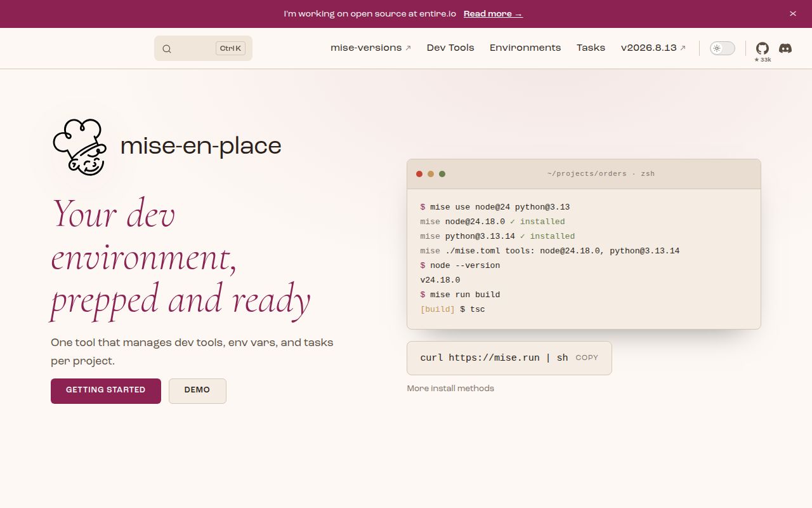The height and width of the screenshot is (508, 812).
Task: Click the mise chef logo
Action: coord(79,147)
